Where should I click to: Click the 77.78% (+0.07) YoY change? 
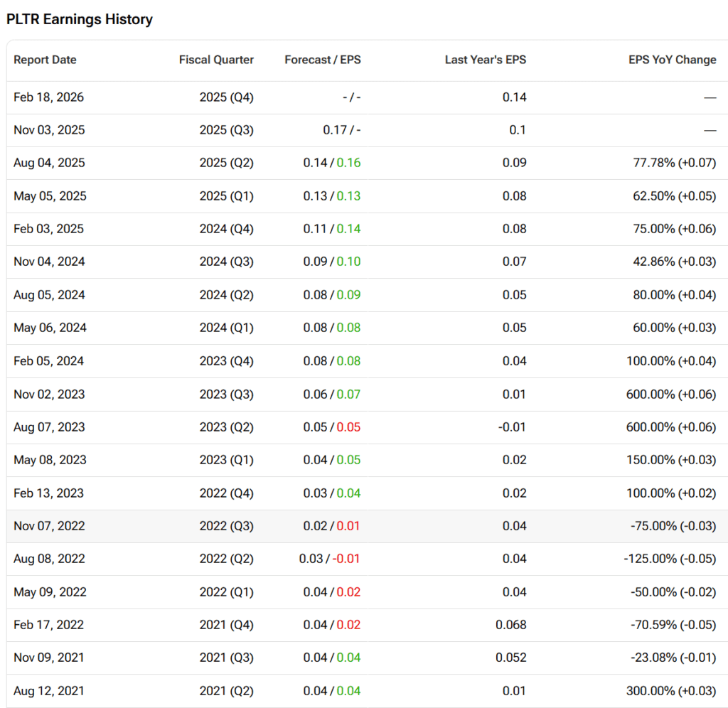tap(670, 163)
